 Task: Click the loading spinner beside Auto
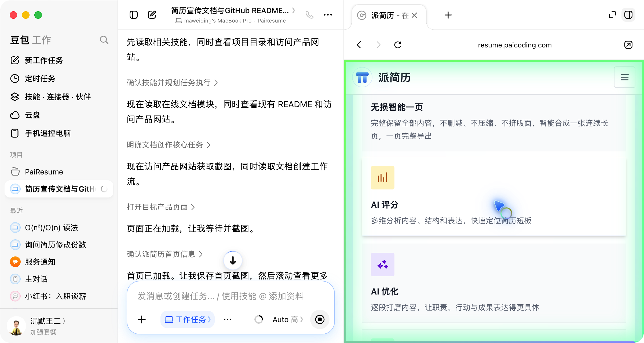pyautogui.click(x=259, y=319)
